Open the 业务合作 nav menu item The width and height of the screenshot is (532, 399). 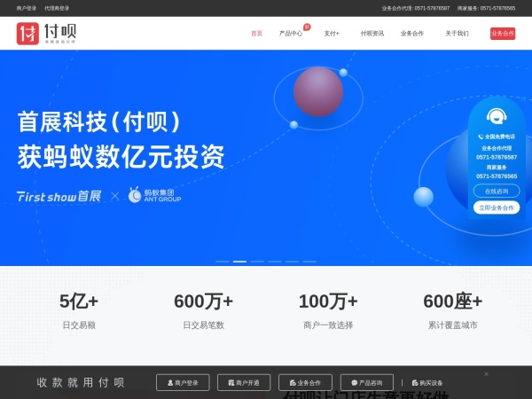pyautogui.click(x=412, y=34)
